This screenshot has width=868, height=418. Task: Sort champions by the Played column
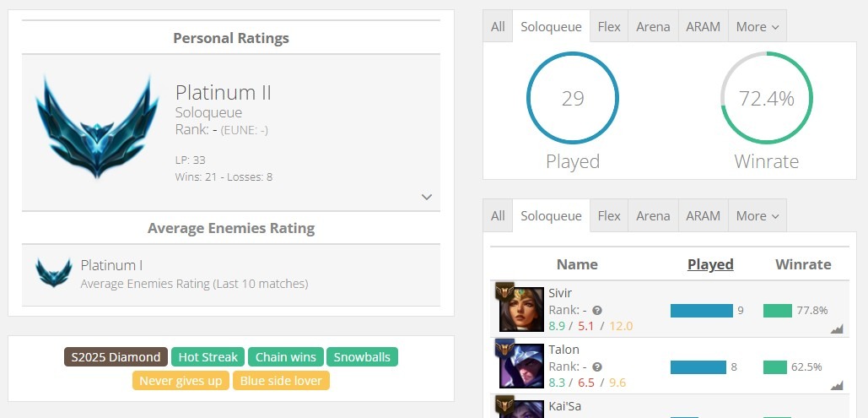pyautogui.click(x=710, y=264)
